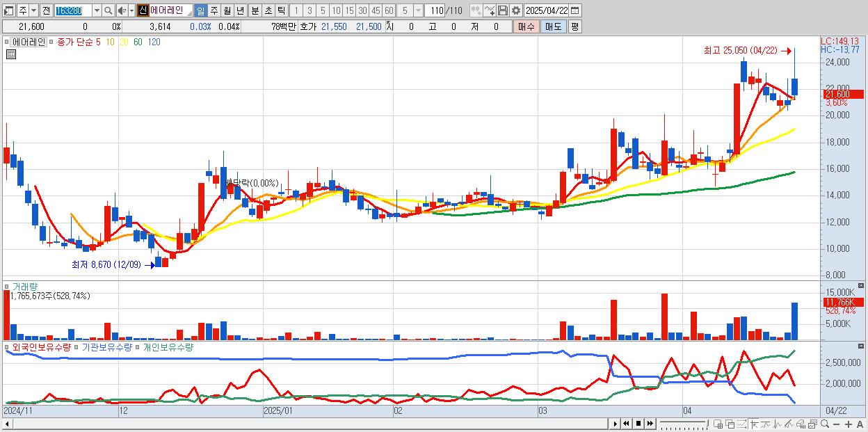The image size is (868, 432).
Task: Focus the stock code field 163280
Action: click(72, 11)
